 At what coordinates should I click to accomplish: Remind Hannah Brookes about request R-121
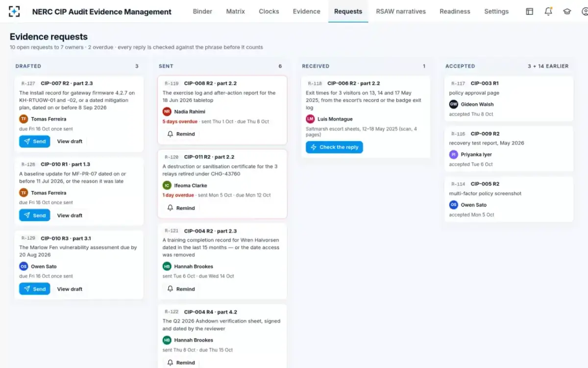coord(181,289)
